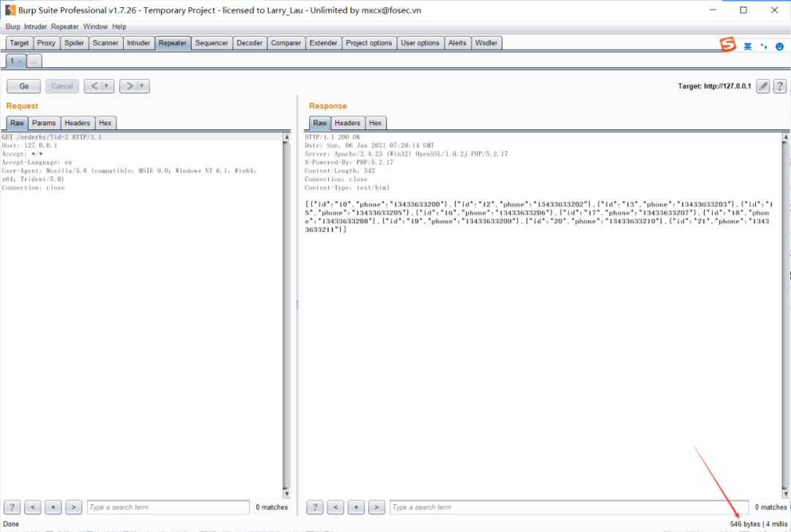Screen dimensions: 791x532
Task: Open request search help question-mark button
Action: click(x=12, y=507)
